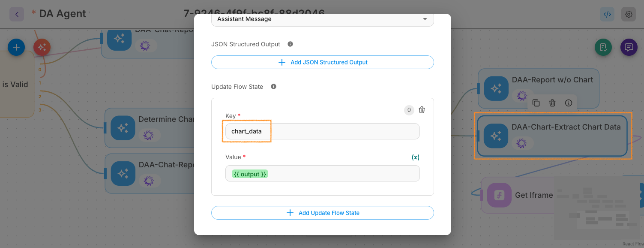Click the Key field containing chart_data
644x248 pixels.
[x=322, y=131]
